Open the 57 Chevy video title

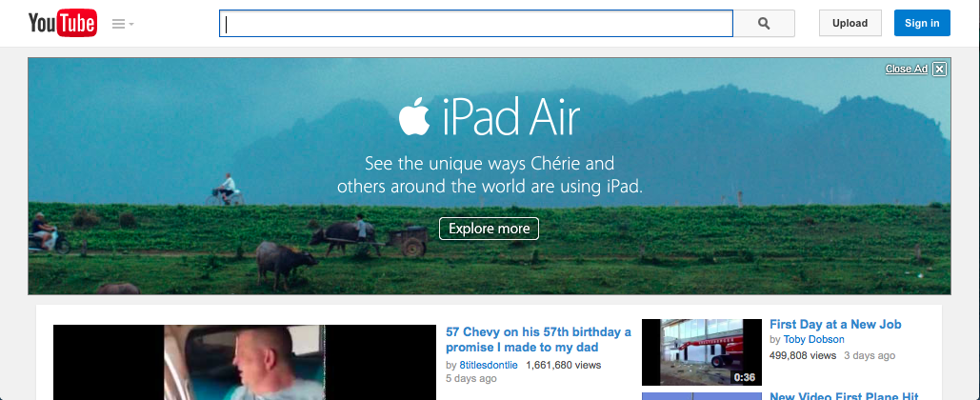538,339
